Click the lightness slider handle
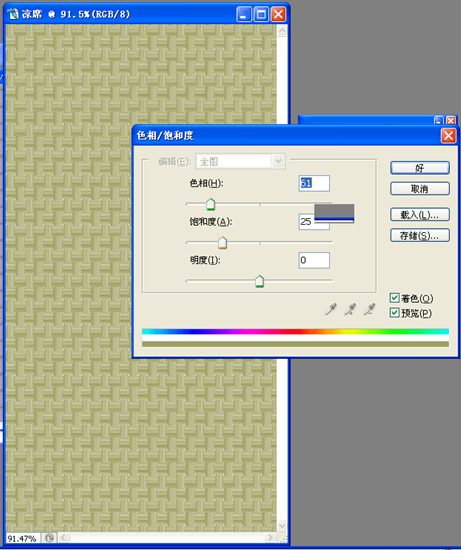Image resolution: width=461 pixels, height=550 pixels. (259, 281)
